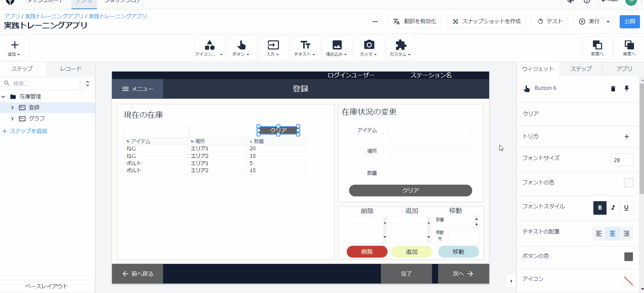Open the ボタン widget menu
644x293 pixels.
point(241,48)
